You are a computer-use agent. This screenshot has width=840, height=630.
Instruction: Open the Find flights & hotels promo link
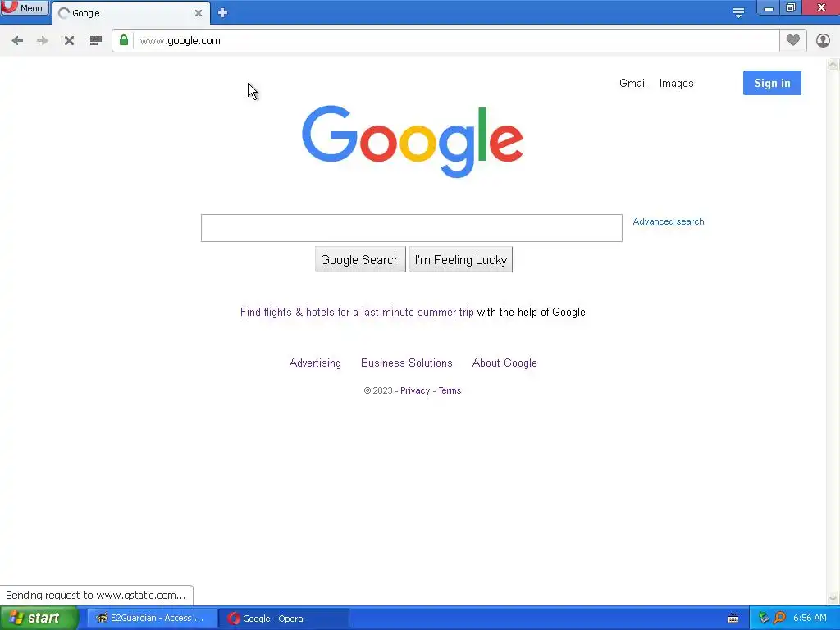[x=357, y=313]
